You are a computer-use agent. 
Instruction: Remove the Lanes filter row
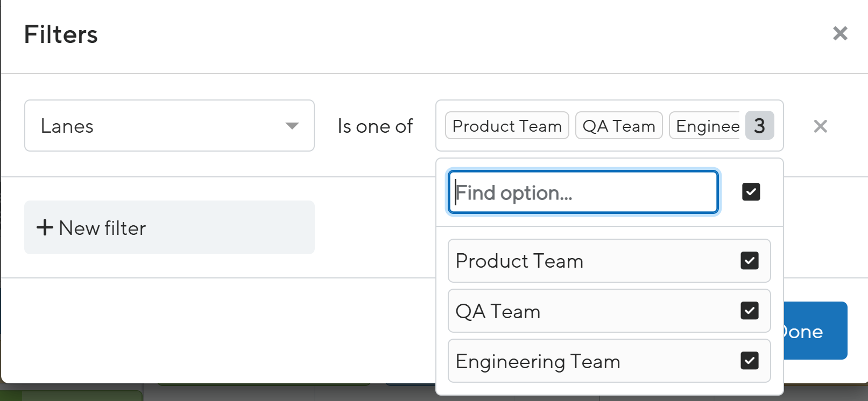[820, 126]
